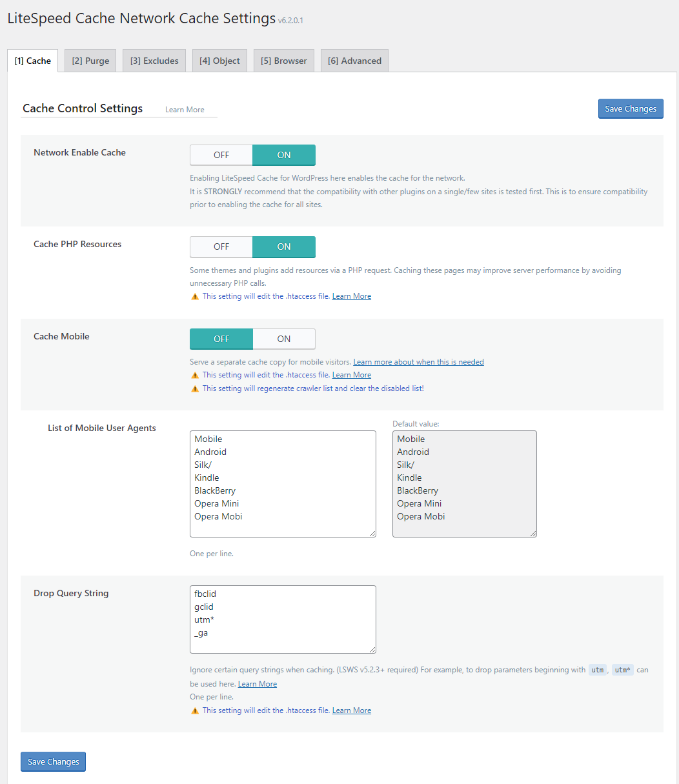View the [6] Advanced tab
Image resolution: width=679 pixels, height=784 pixels.
tap(354, 61)
